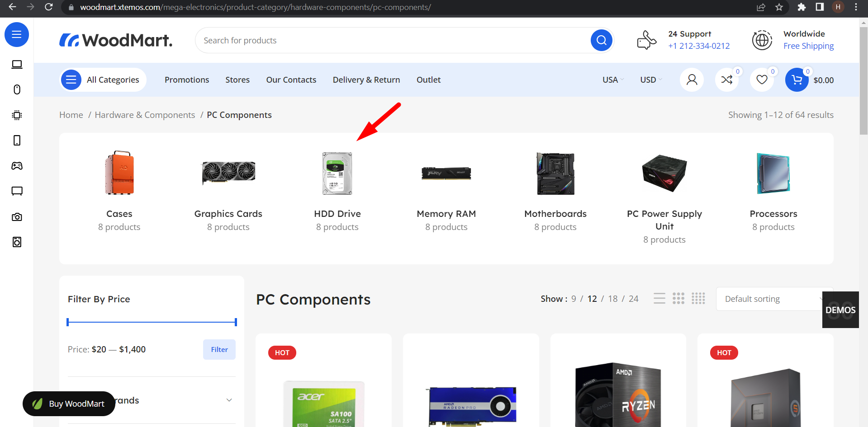Open the USD currency selector

click(651, 80)
